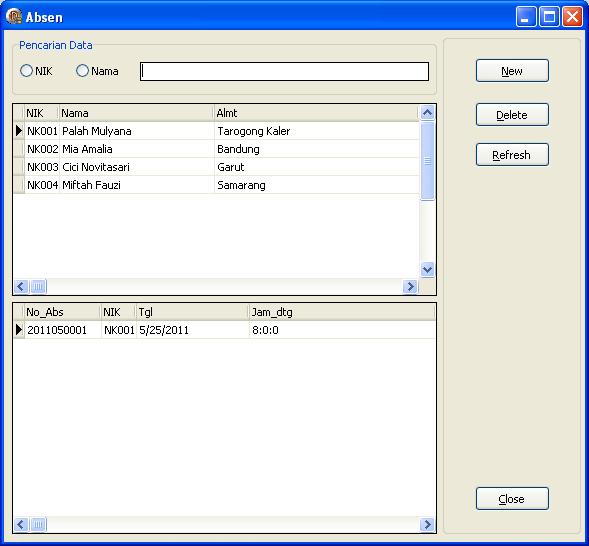
Task: Click the horizontal scrollbar thumb of absence grid
Action: point(38,524)
